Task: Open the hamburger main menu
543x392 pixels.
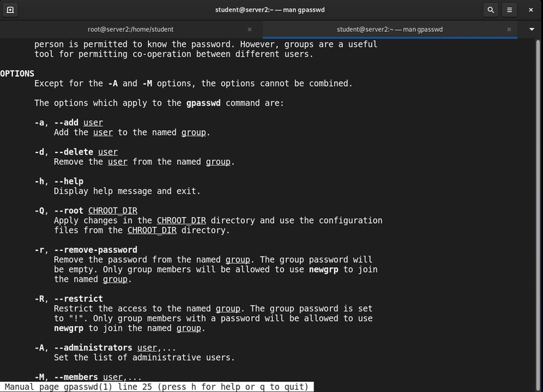Action: pos(510,9)
